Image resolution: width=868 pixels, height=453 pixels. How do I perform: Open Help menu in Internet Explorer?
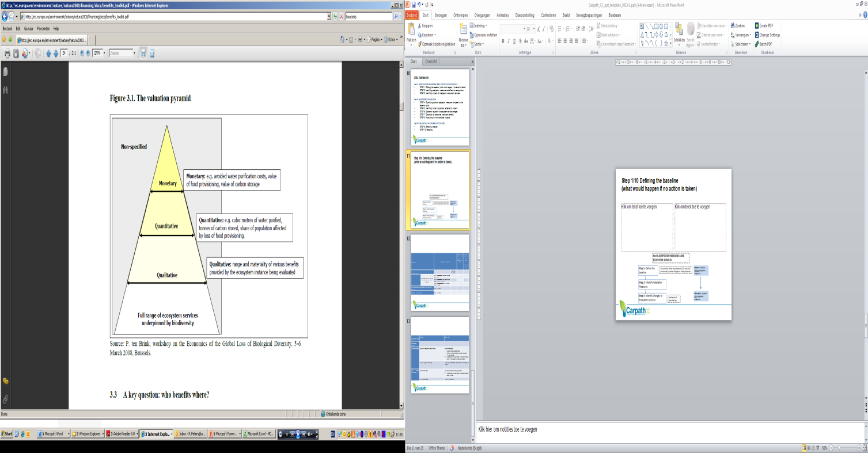(56, 28)
